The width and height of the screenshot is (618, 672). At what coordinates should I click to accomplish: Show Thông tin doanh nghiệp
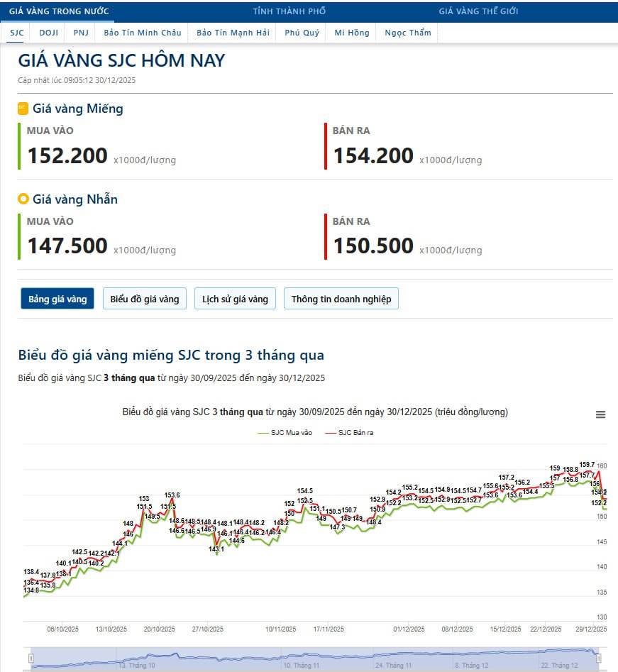tap(341, 299)
